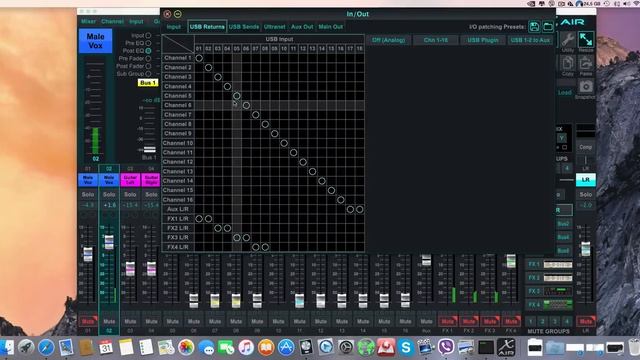Click the Copy pages icon

point(567,64)
